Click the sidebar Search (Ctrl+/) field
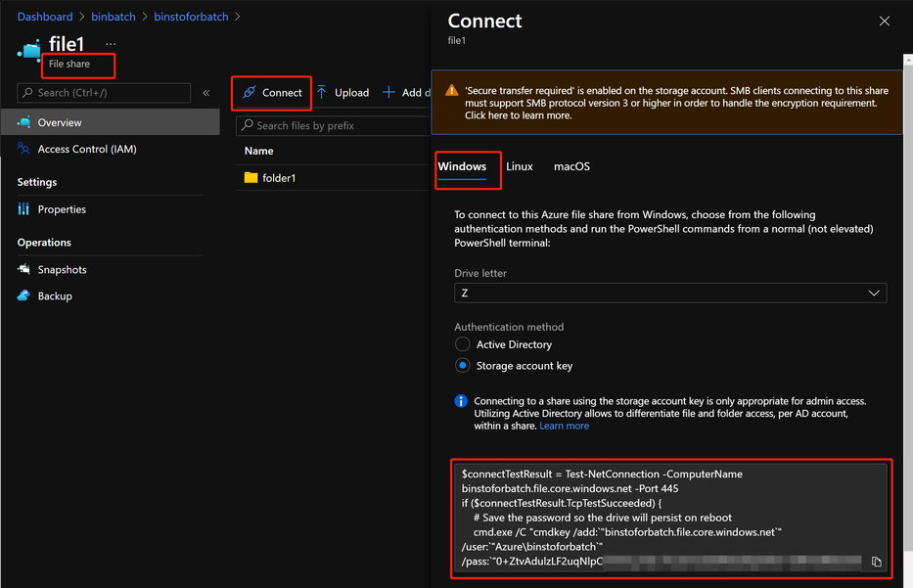 click(x=105, y=93)
